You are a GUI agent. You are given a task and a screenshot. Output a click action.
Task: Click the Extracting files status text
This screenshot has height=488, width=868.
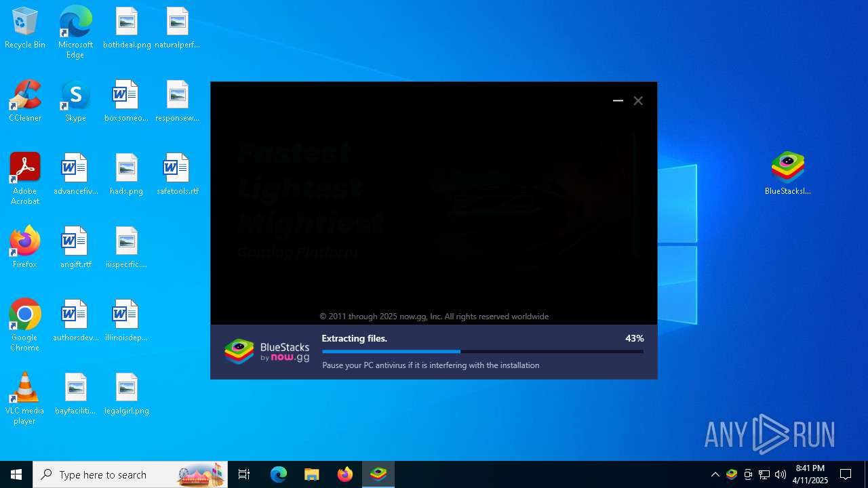click(355, 338)
